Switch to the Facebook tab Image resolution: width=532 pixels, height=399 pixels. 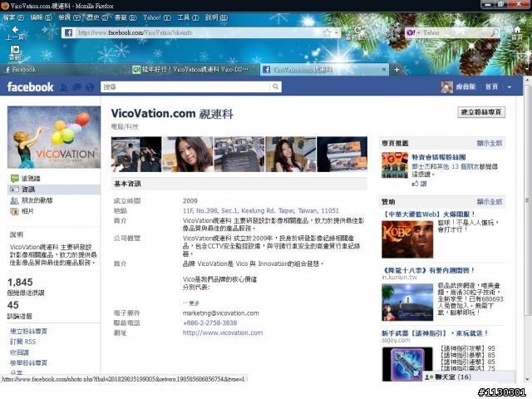coord(65,70)
